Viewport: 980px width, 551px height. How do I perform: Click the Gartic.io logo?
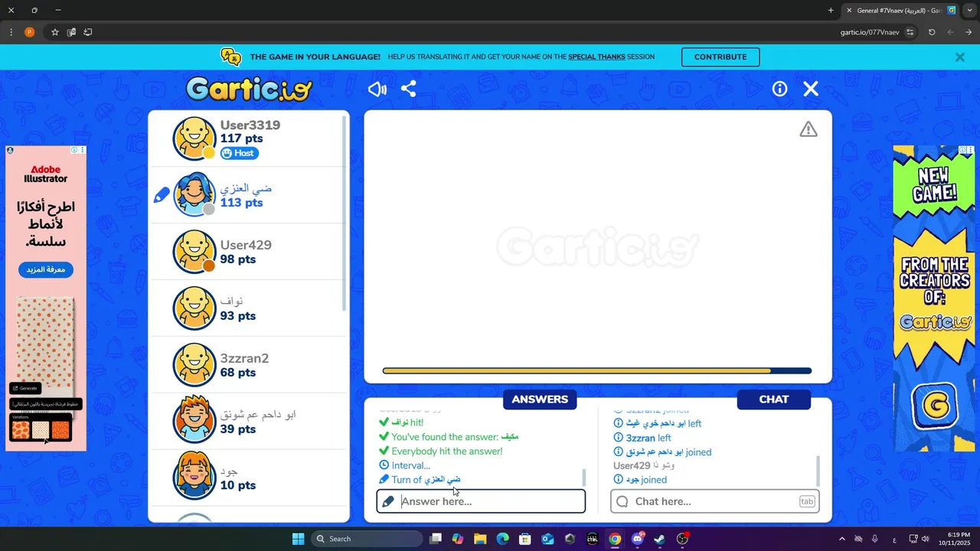[249, 90]
